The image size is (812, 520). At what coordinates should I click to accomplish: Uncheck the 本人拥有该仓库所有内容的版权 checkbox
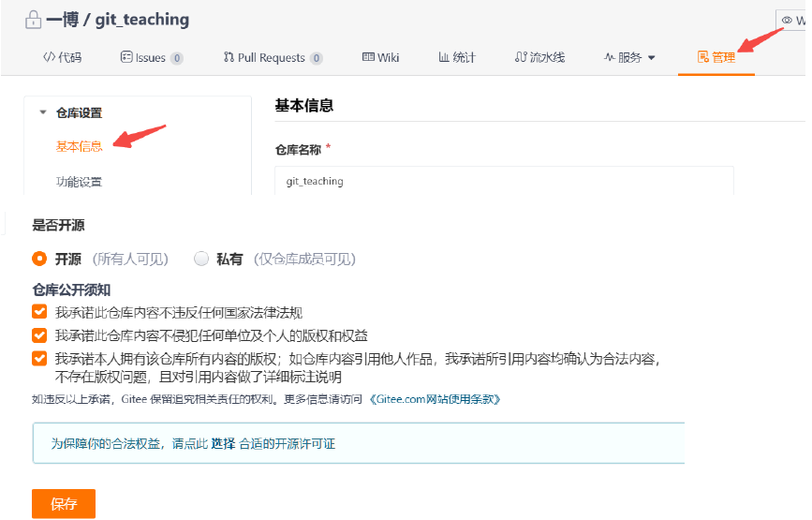39,358
